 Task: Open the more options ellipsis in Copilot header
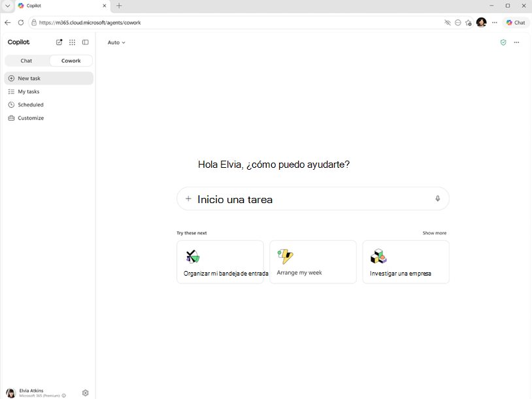516,42
